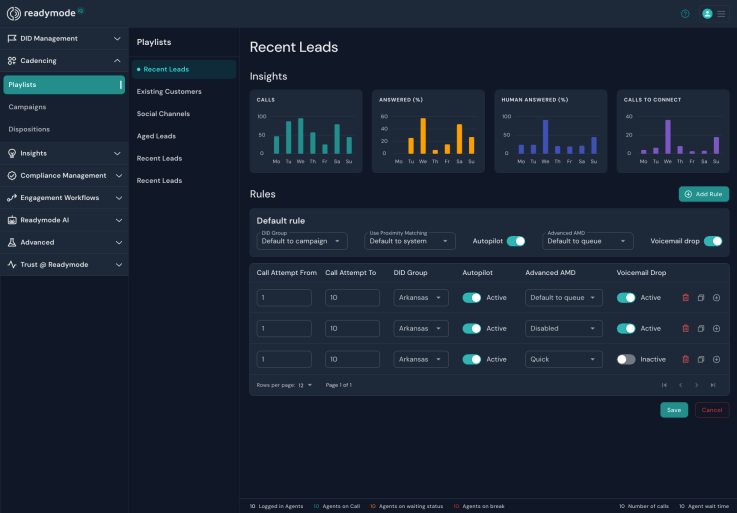Select the Existing Customers playlist
The image size is (737, 513).
[169, 92]
